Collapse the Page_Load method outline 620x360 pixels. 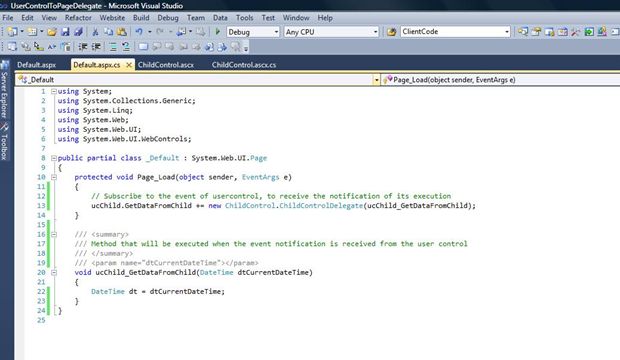(x=54, y=177)
